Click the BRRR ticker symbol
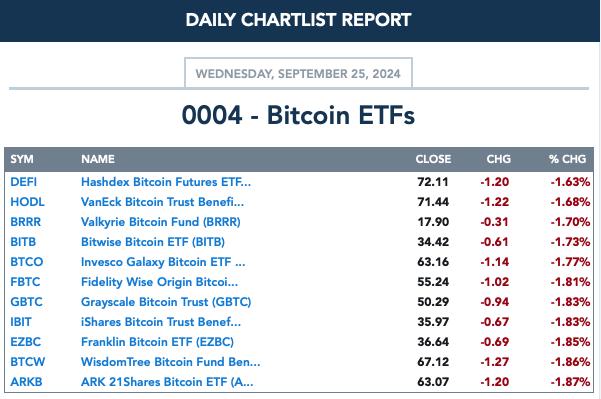This screenshot has width=601, height=399. [x=25, y=222]
